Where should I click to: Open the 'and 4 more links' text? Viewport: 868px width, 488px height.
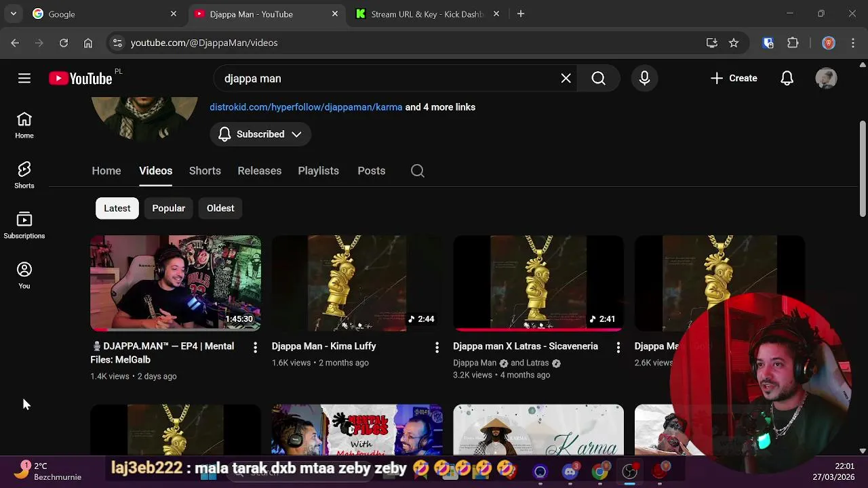tap(440, 107)
